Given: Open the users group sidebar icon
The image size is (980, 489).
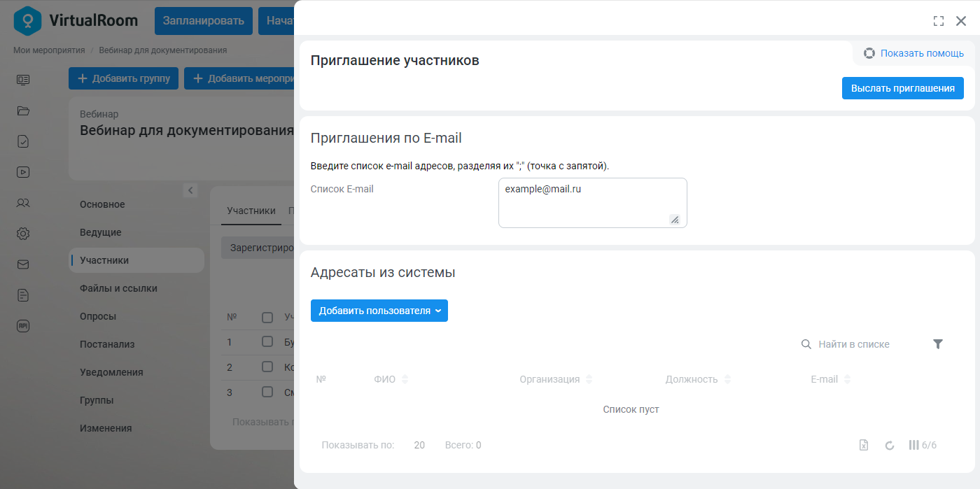Looking at the screenshot, I should (23, 203).
